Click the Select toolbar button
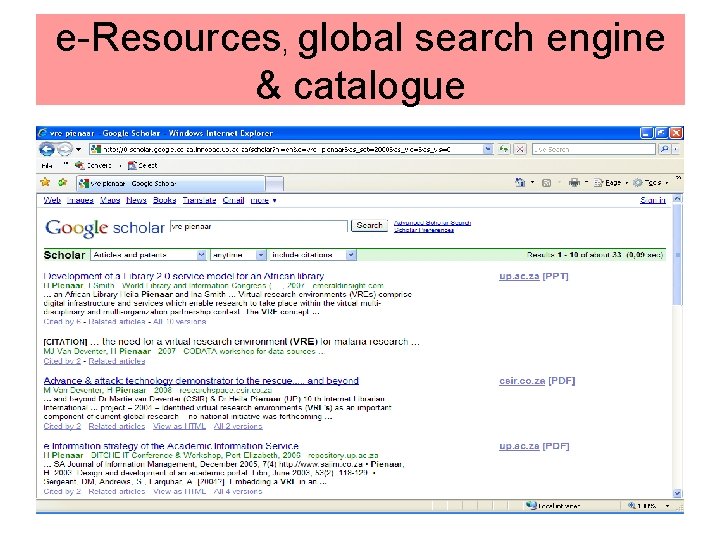 [142, 165]
